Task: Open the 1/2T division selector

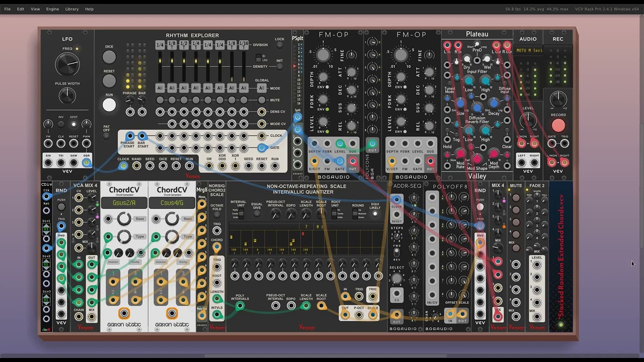Action: 184,45
